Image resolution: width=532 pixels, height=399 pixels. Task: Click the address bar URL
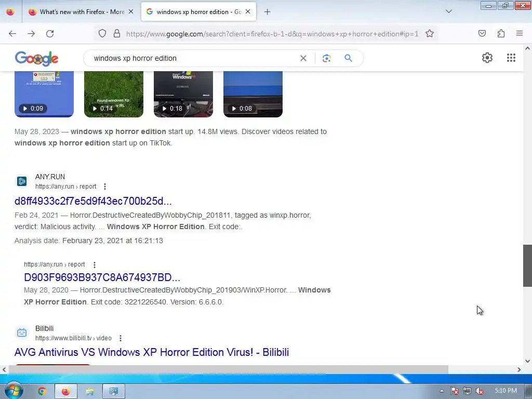272,34
